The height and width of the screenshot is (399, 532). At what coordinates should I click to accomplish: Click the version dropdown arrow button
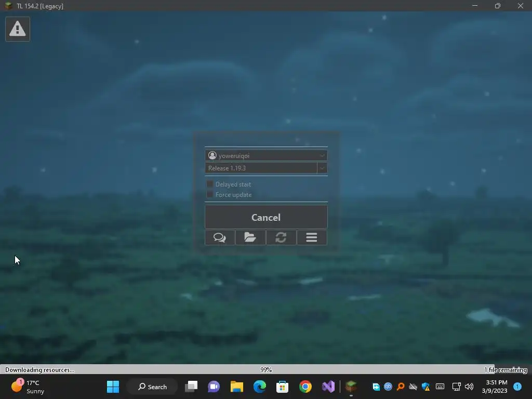(x=322, y=168)
